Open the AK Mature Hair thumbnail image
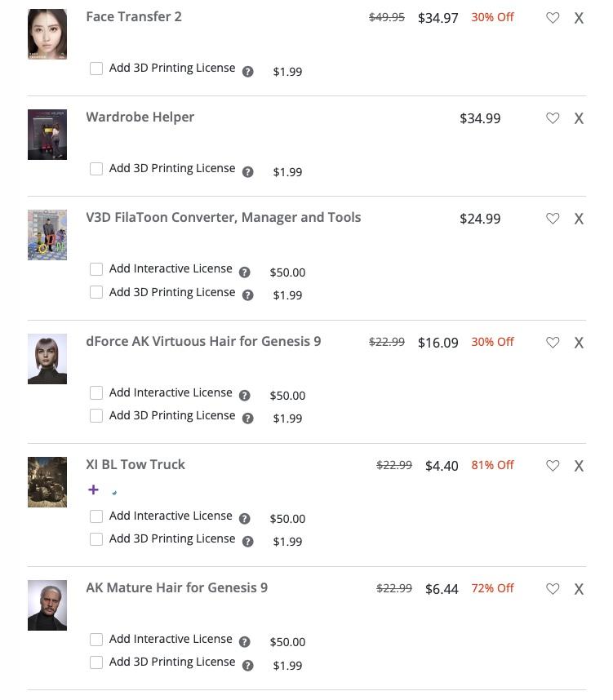The image size is (613, 700). (47, 605)
